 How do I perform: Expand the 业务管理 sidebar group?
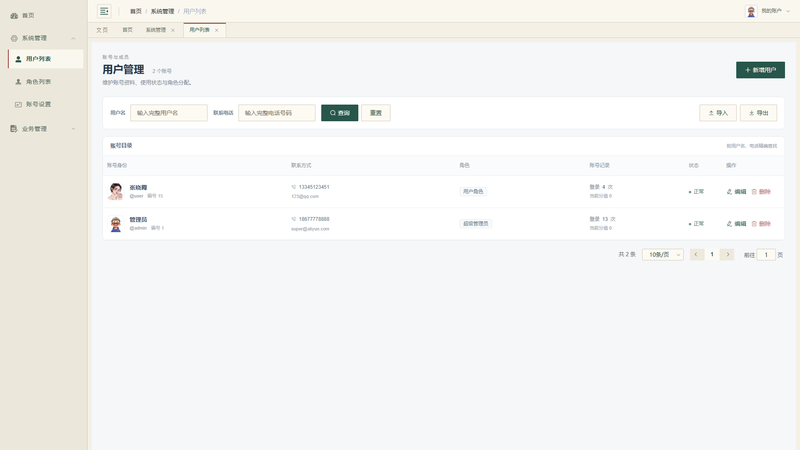coord(43,129)
